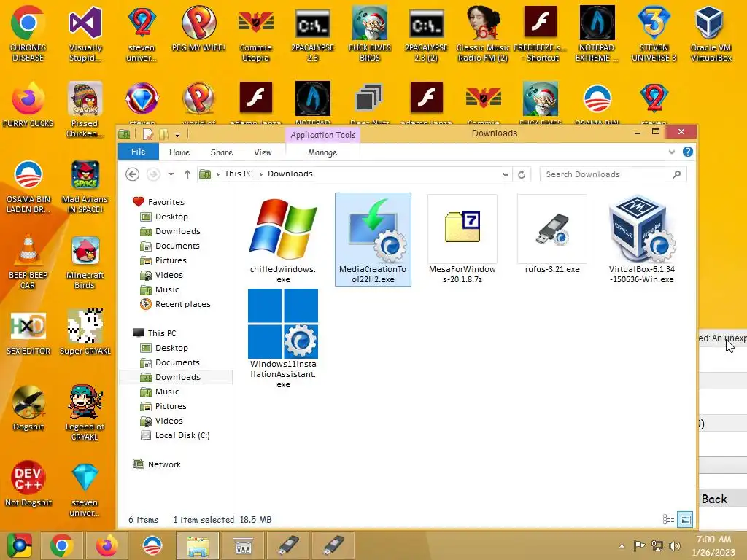Select VirtualBox-6.1.34 installer file
Viewport: 747px width, 560px height.
click(642, 239)
